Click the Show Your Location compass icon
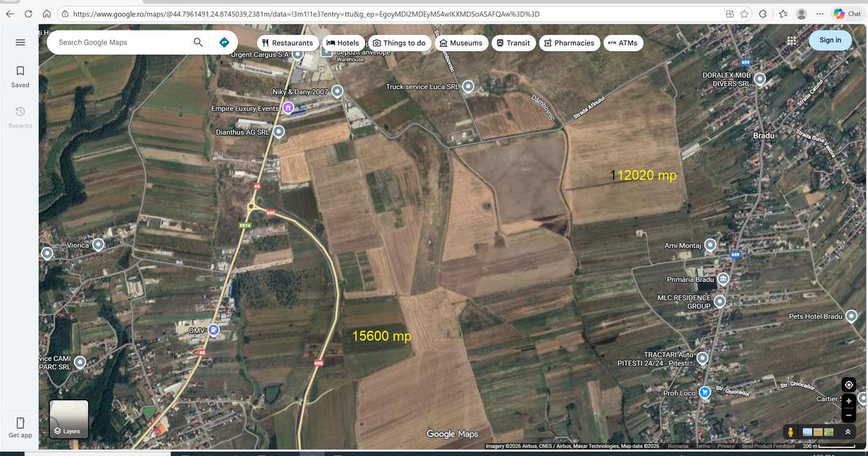This screenshot has width=868, height=456. click(x=848, y=384)
